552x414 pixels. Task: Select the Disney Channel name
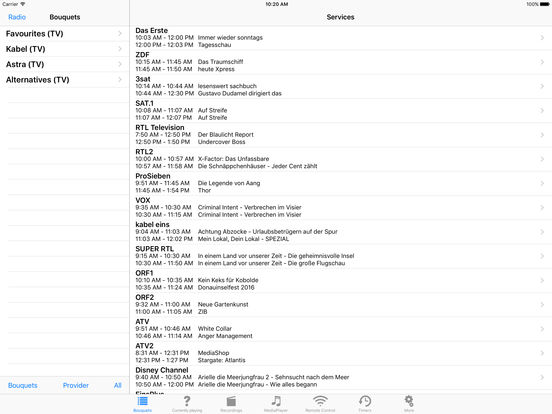[x=162, y=371]
